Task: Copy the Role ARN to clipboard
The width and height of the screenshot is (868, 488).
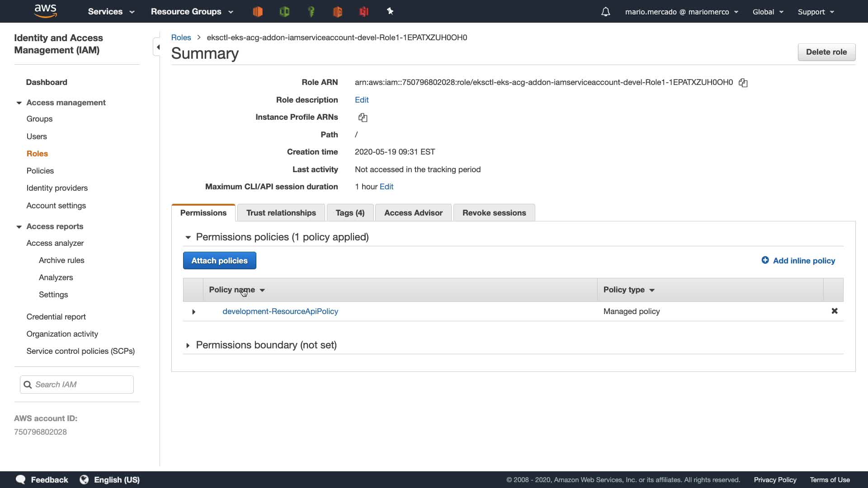Action: (x=743, y=83)
